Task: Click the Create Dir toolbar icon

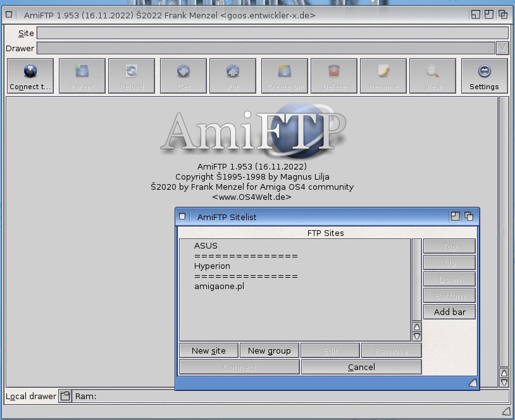Action: pyautogui.click(x=285, y=71)
